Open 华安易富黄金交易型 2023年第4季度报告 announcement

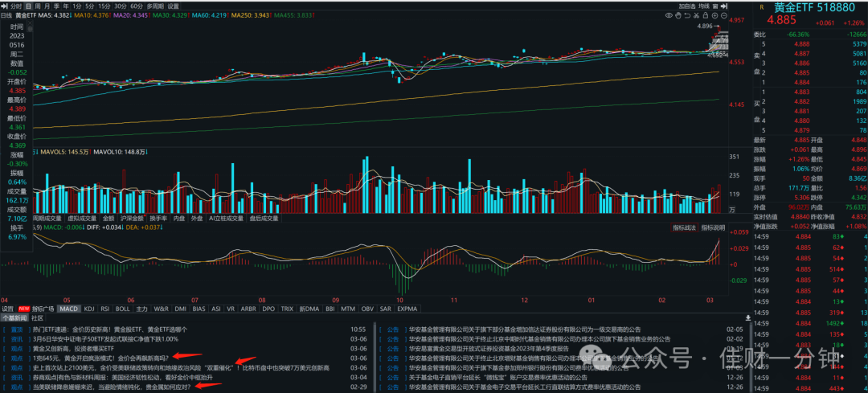pos(489,349)
